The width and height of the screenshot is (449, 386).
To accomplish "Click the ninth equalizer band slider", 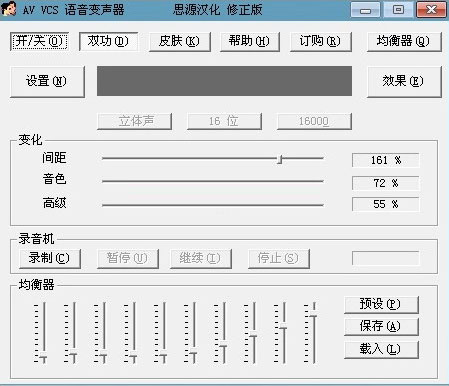I will tap(281, 333).
